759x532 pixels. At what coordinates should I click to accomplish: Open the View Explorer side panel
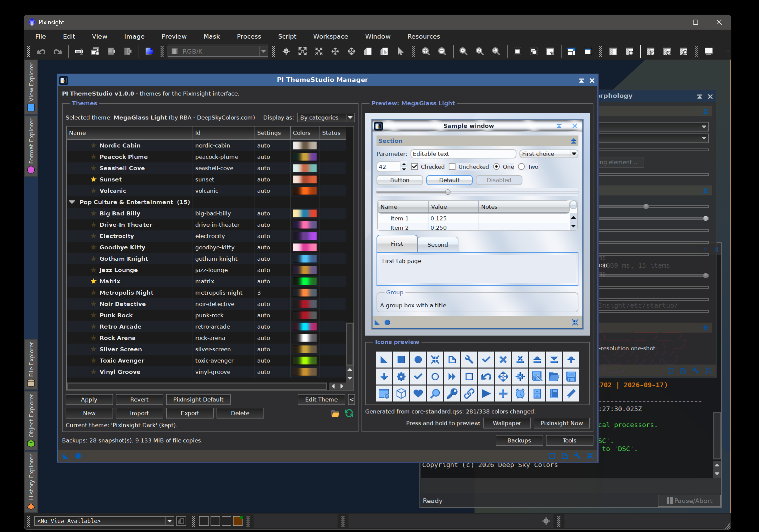31,87
